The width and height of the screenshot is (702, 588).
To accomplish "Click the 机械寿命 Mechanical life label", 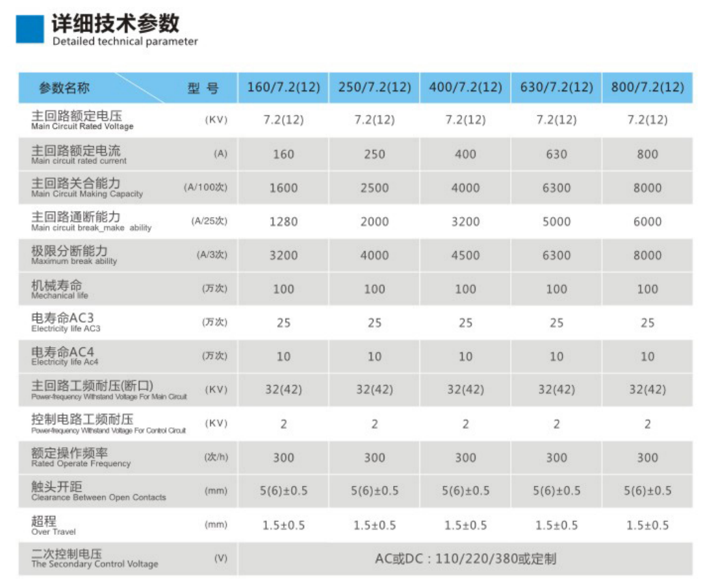I will pos(58,288).
